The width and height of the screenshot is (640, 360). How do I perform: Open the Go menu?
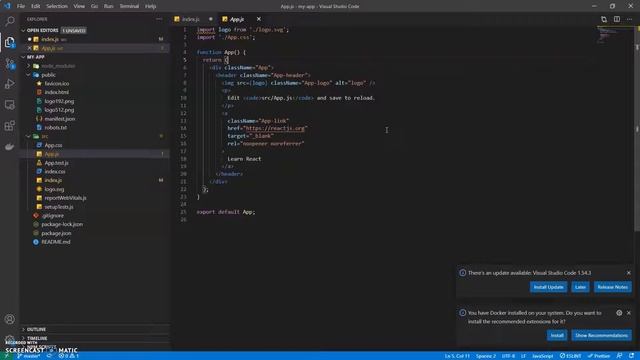pos(94,6)
